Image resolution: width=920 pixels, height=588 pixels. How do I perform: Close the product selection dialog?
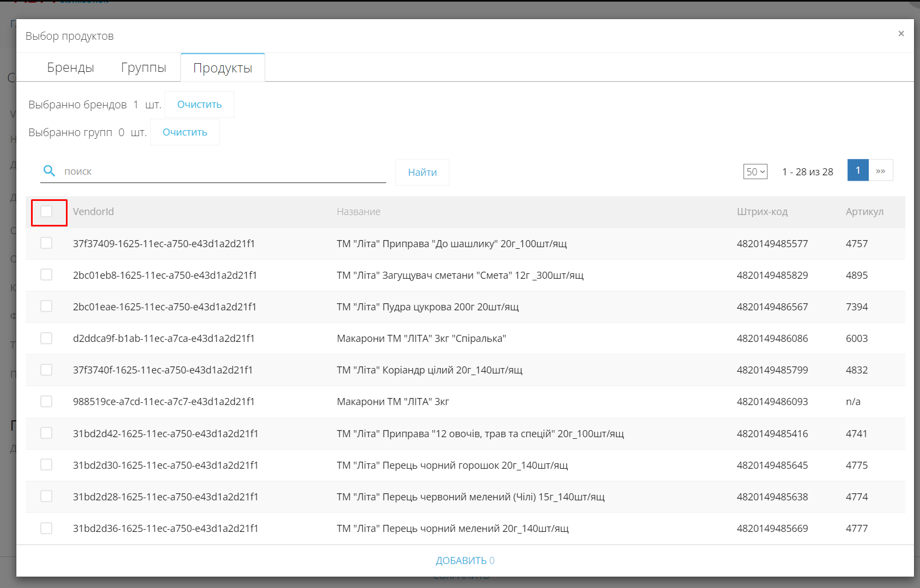(x=901, y=34)
